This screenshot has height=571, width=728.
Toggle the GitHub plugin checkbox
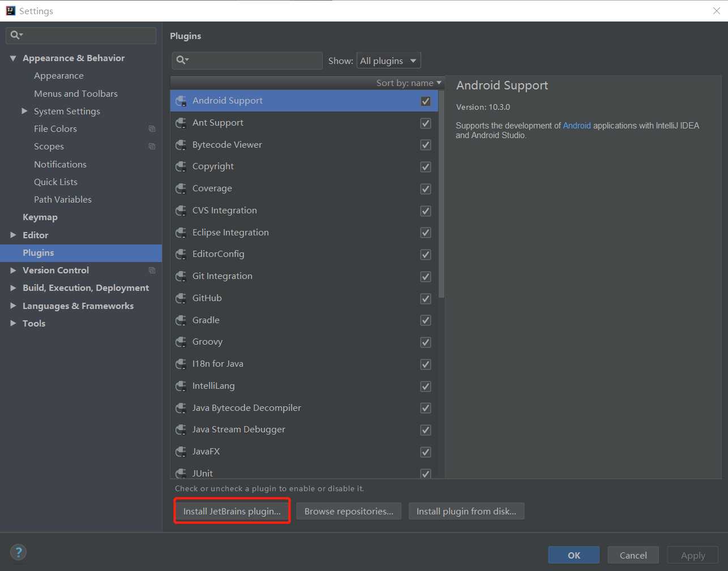(x=426, y=299)
